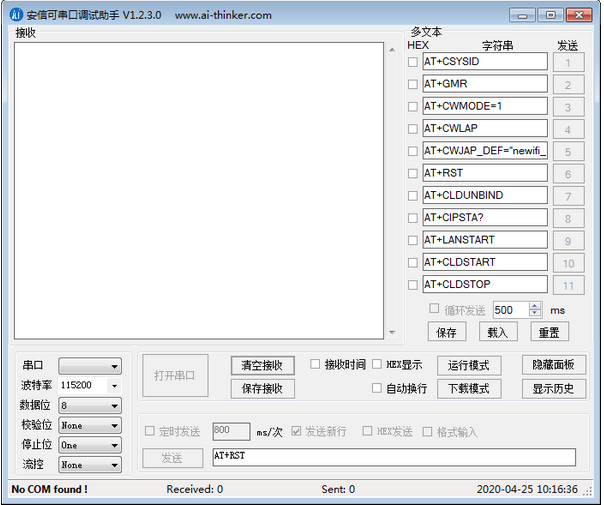
Task: Toggle 循环发送 loop send checkbox
Action: [x=434, y=309]
